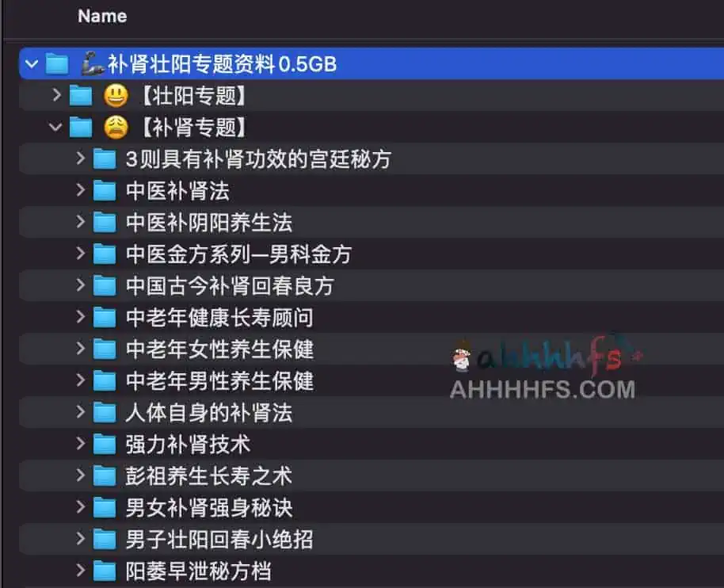Select 人体自身的补肾法 folder name
Viewport: 724px width, 588px height.
pos(208,413)
